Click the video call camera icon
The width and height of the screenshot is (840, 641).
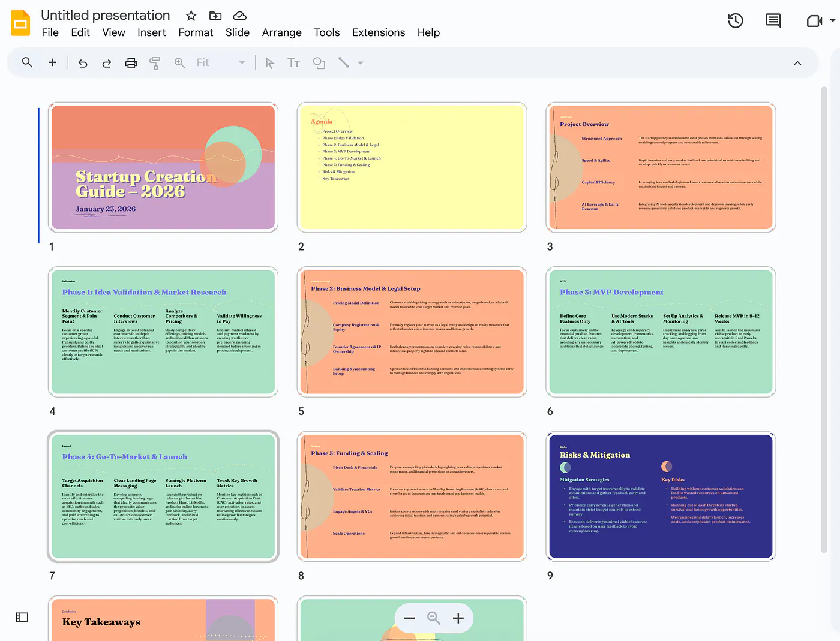814,21
